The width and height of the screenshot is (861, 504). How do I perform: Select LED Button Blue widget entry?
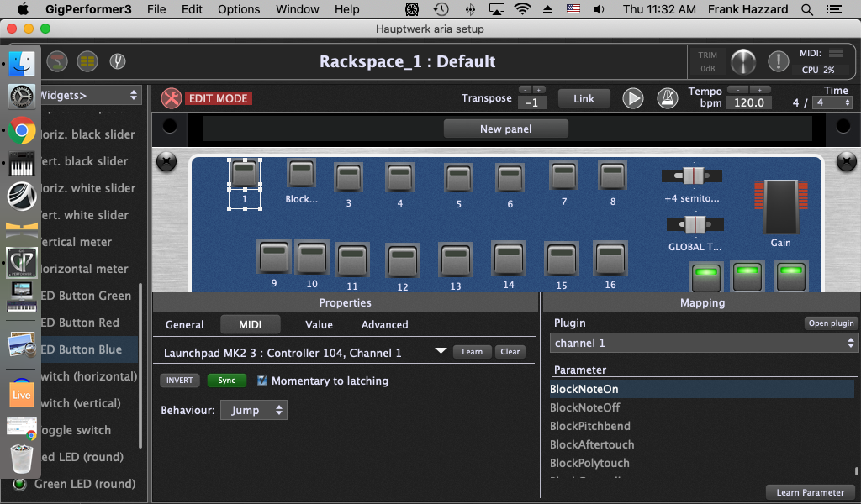82,349
